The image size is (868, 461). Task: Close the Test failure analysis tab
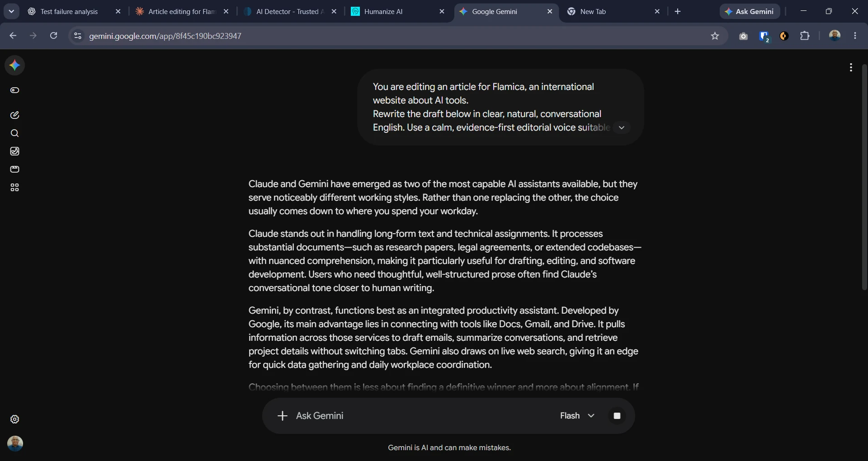coord(118,12)
